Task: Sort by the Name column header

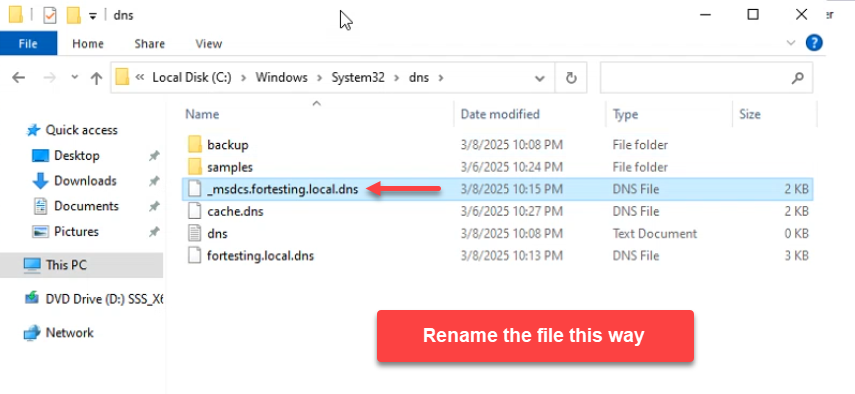Action: 202,114
